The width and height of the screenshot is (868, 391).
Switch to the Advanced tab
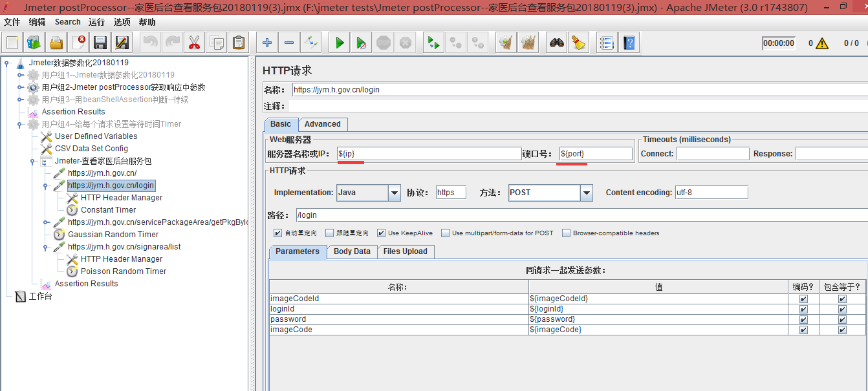click(323, 124)
